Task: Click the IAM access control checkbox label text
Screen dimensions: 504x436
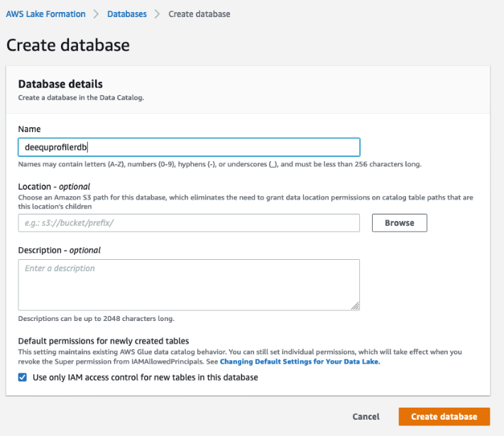Action: (146, 378)
